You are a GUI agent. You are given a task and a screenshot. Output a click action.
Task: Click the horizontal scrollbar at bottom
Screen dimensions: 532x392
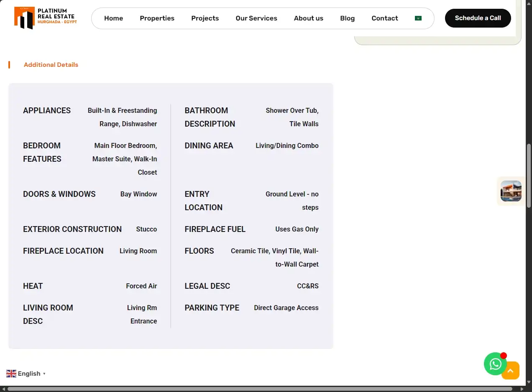pyautogui.click(x=260, y=389)
